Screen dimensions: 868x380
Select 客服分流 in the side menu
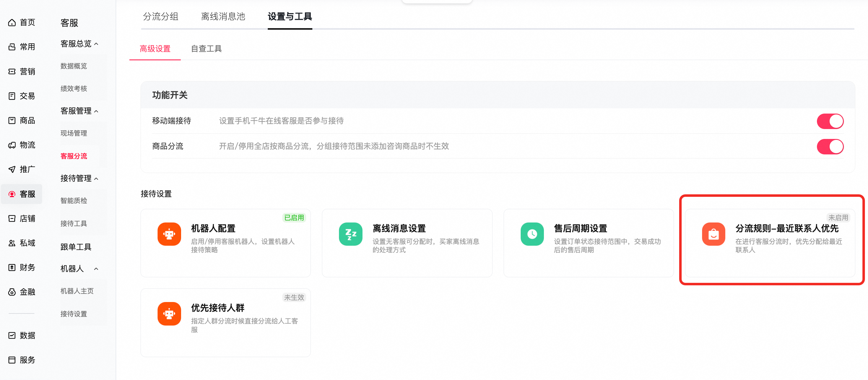coord(74,156)
